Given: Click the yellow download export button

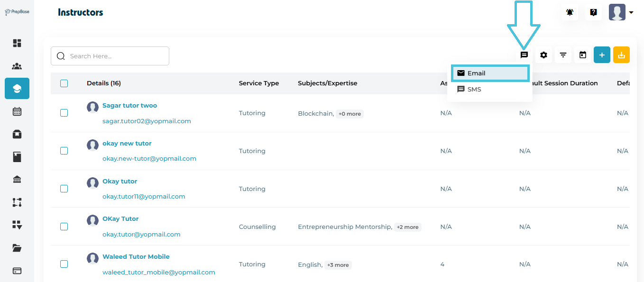Looking at the screenshot, I should coord(621,55).
